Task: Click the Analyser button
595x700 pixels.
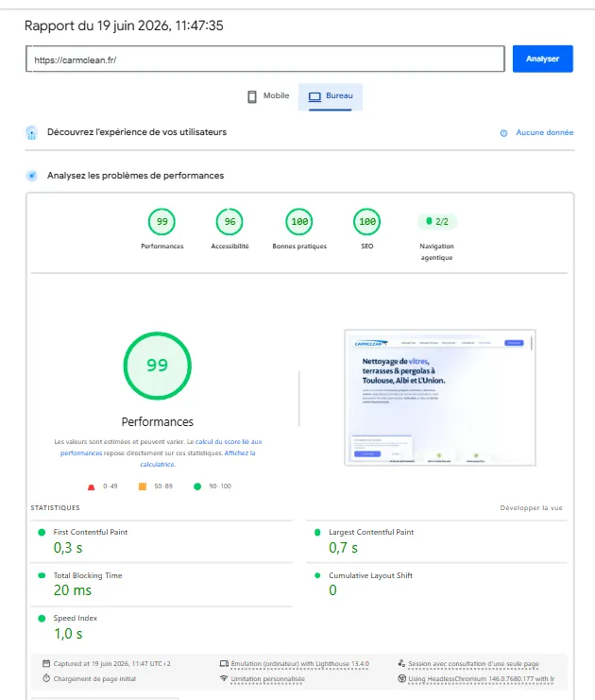Action: [x=542, y=59]
